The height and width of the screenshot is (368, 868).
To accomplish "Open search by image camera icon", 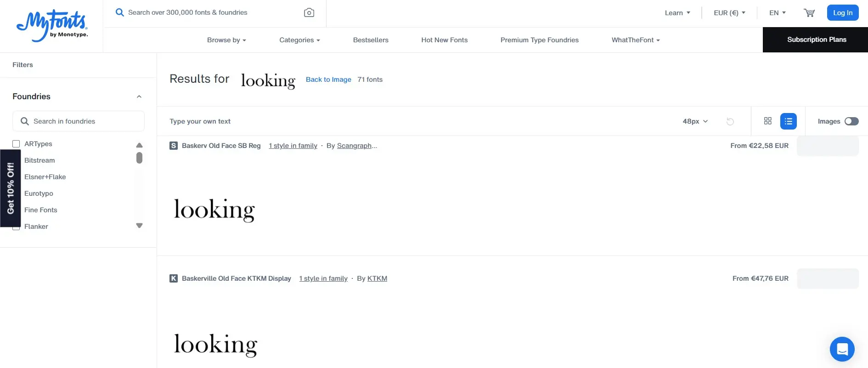I will point(309,12).
